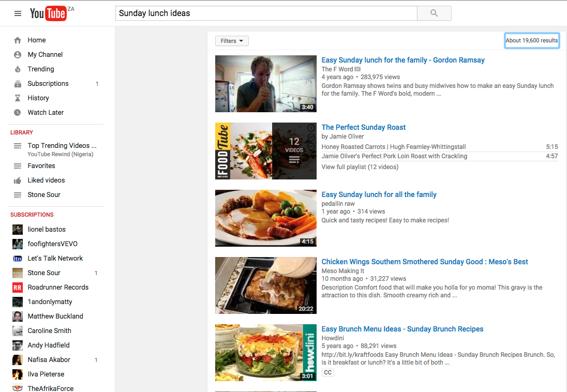
Task: Click lionel bastos channel avatar
Action: pos(18,229)
